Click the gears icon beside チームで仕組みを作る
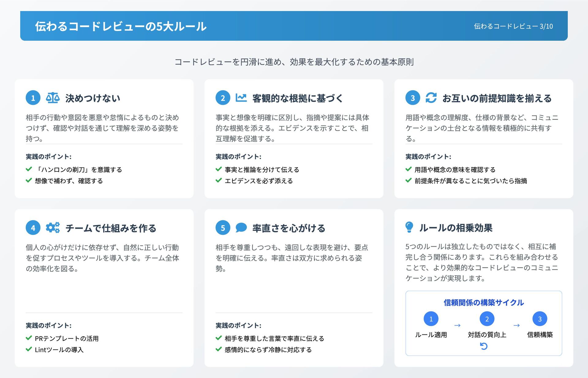Screen dimensions: 588x378 point(53,228)
